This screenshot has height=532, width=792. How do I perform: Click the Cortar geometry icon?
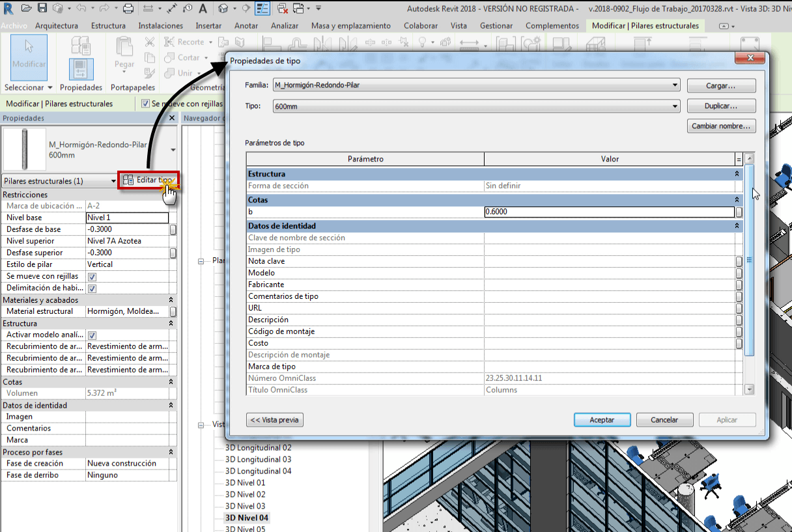[x=168, y=58]
